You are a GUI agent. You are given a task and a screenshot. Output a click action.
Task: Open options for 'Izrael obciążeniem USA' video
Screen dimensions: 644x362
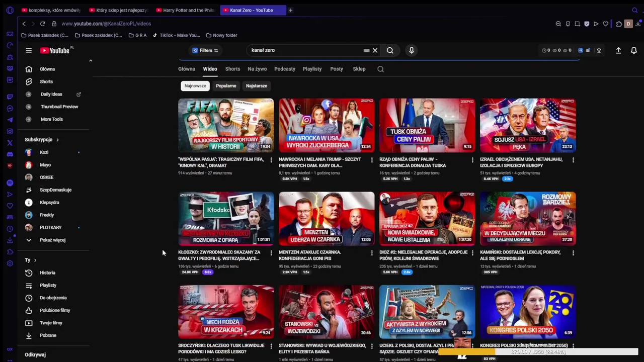pos(573,160)
